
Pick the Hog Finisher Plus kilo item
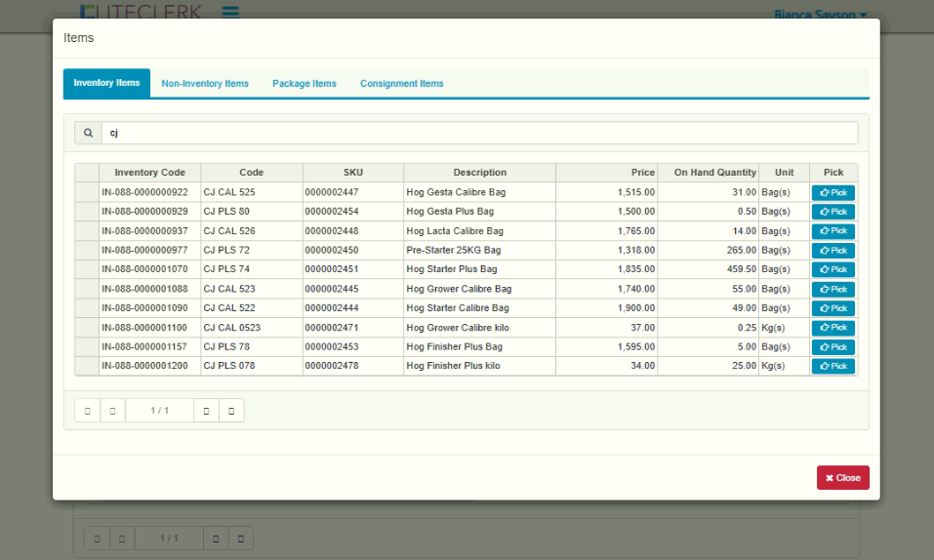click(832, 366)
